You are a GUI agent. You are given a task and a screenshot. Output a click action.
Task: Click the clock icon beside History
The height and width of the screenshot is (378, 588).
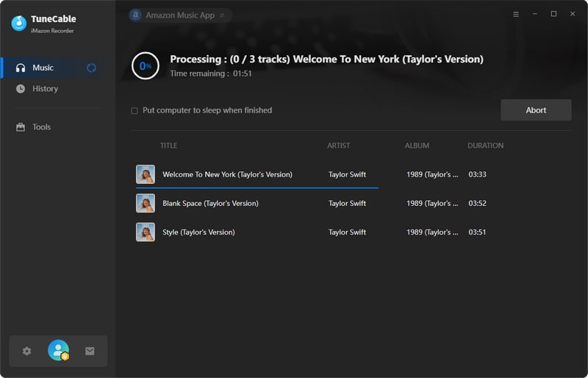point(21,89)
